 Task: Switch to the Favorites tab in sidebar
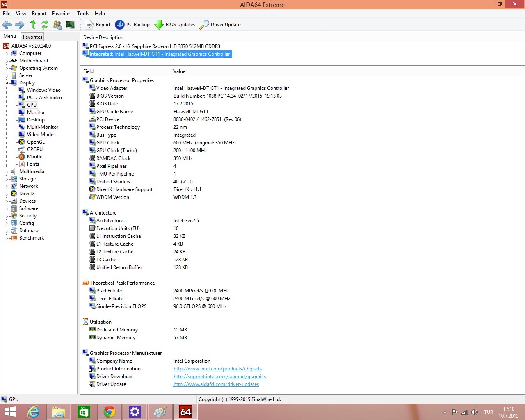32,37
